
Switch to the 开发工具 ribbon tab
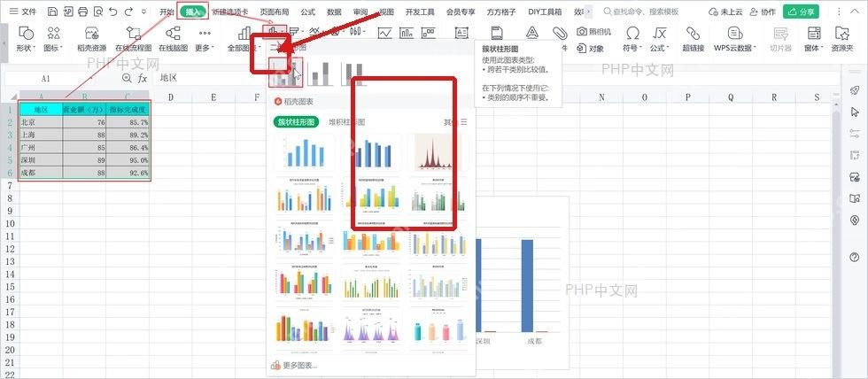420,12
